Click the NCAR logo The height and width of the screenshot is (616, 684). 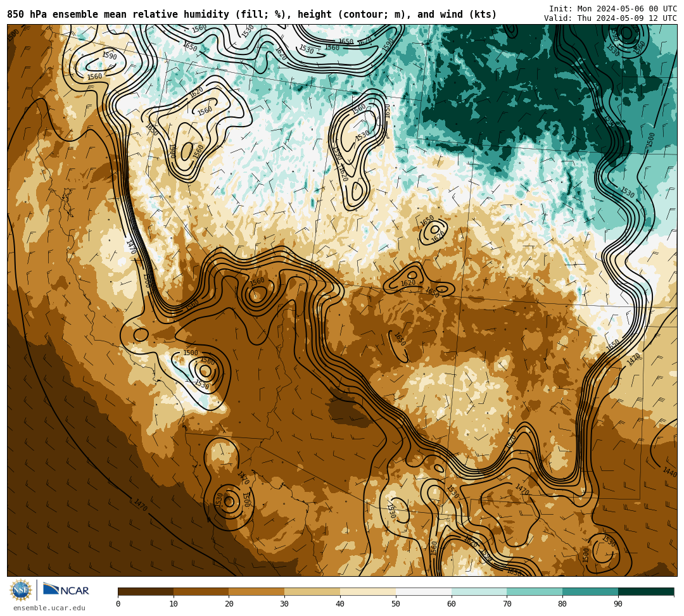(66, 590)
